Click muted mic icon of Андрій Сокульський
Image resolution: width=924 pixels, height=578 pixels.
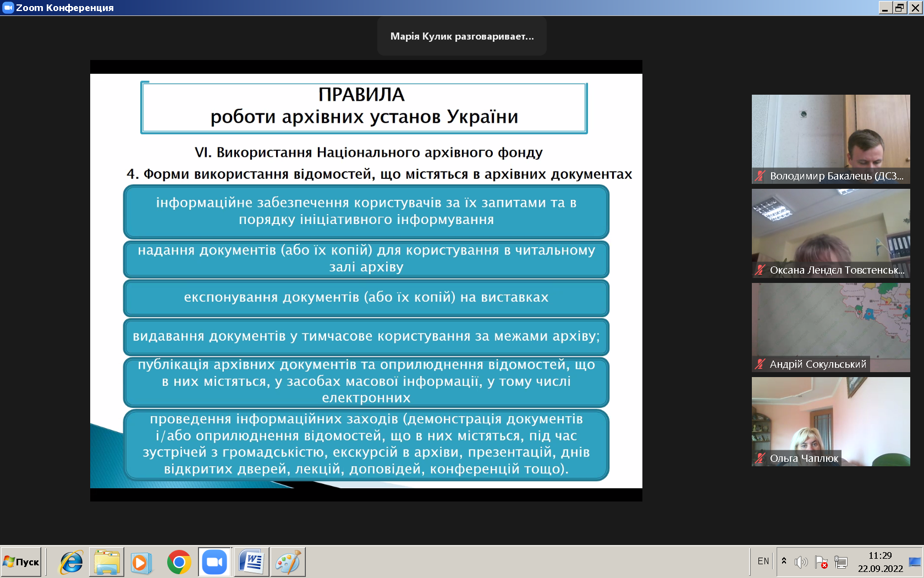coord(760,364)
